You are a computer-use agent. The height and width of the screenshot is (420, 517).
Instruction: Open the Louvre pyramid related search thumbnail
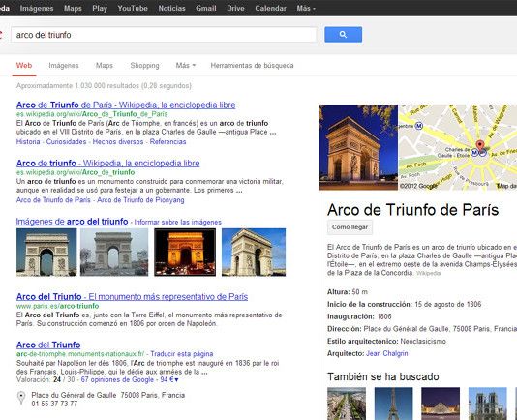click(x=441, y=404)
